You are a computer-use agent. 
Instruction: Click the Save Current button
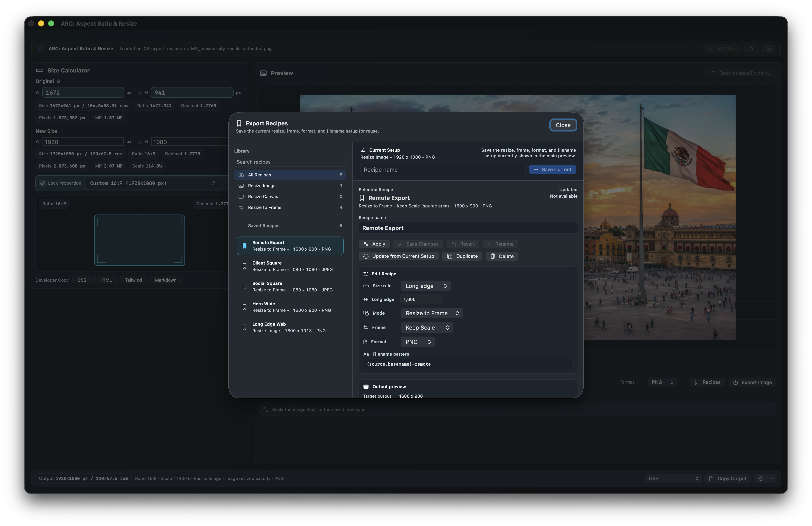552,169
